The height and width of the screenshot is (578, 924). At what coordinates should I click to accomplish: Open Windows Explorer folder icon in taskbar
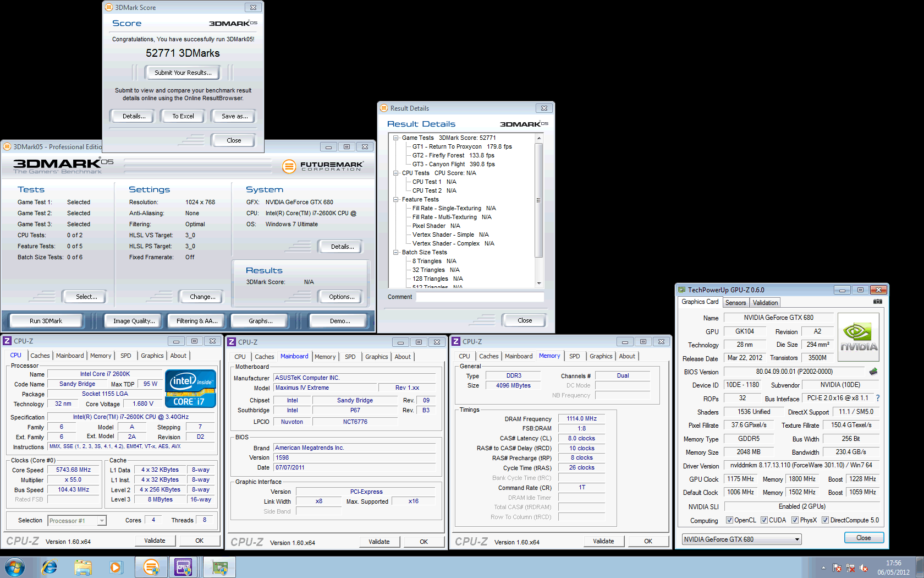[x=83, y=567]
